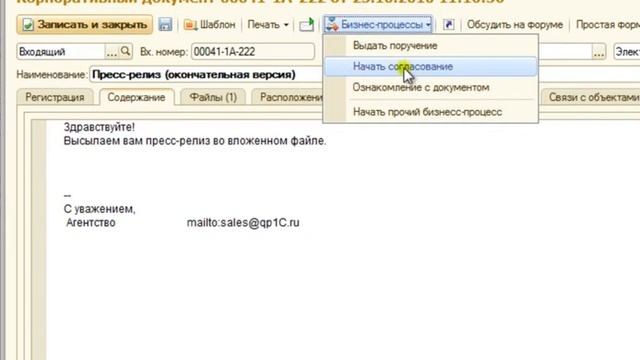This screenshot has width=640, height=360.
Task: Open the 'Связи с объектами' tab
Action: 591,98
